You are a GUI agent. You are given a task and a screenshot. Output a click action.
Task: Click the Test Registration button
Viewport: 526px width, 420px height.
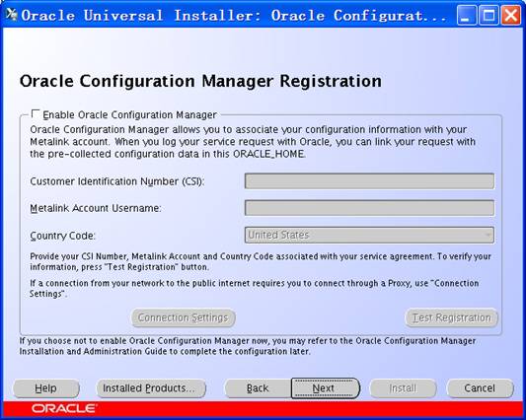tap(452, 317)
